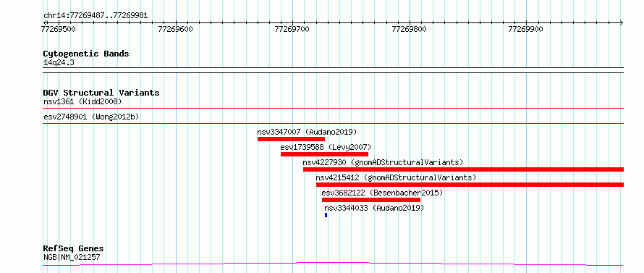Click the esv1739588 red variant bar
This screenshot has width=644, height=273.
tap(324, 154)
